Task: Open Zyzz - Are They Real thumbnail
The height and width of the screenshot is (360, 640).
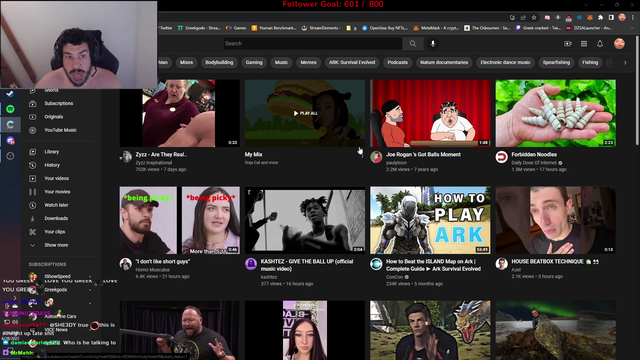Action: click(180, 113)
